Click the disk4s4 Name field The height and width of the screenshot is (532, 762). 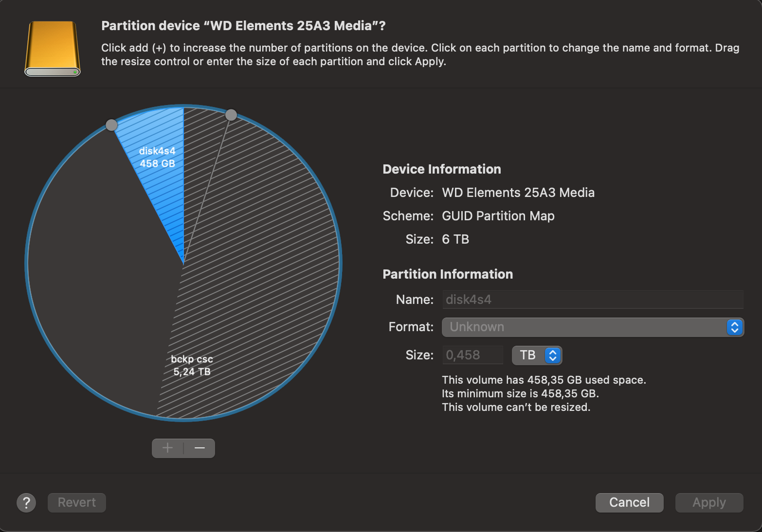coord(592,299)
